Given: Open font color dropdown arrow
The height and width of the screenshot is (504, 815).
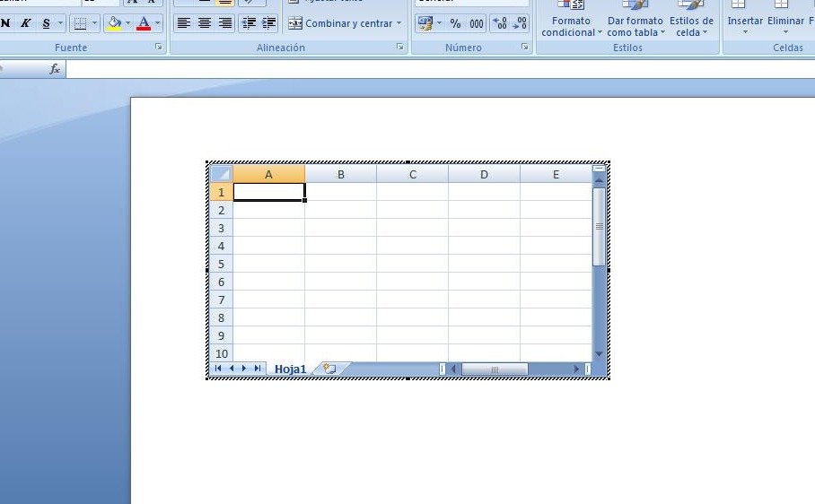Looking at the screenshot, I should 157,23.
